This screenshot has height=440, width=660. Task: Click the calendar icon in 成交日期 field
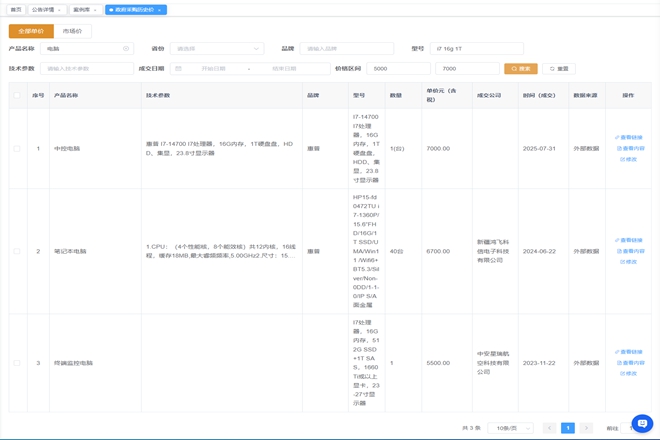pyautogui.click(x=178, y=69)
